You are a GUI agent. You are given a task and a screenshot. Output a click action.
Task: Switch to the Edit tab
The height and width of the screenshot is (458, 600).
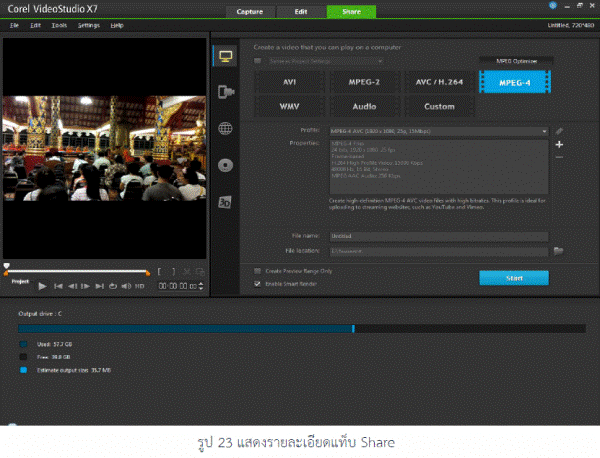[x=301, y=11]
